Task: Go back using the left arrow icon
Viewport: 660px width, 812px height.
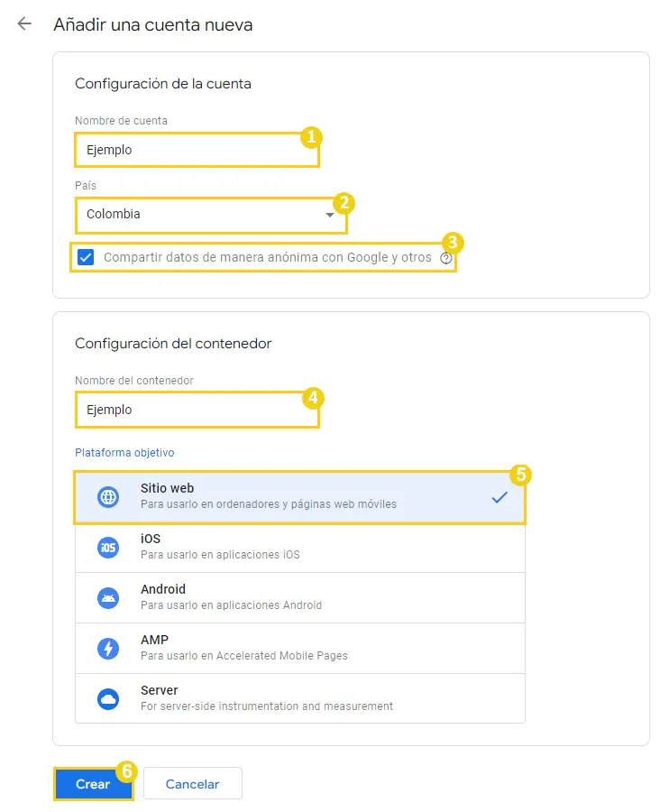Action: pos(24,23)
